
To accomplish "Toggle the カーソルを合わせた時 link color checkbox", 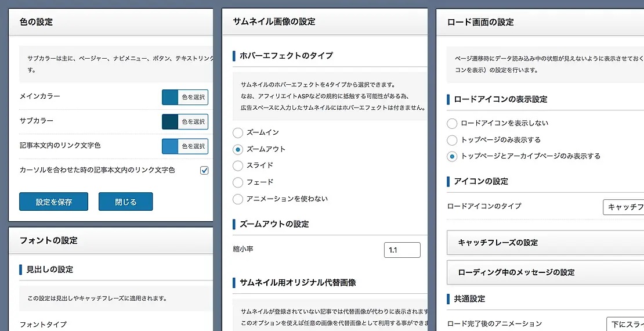I will click(204, 170).
